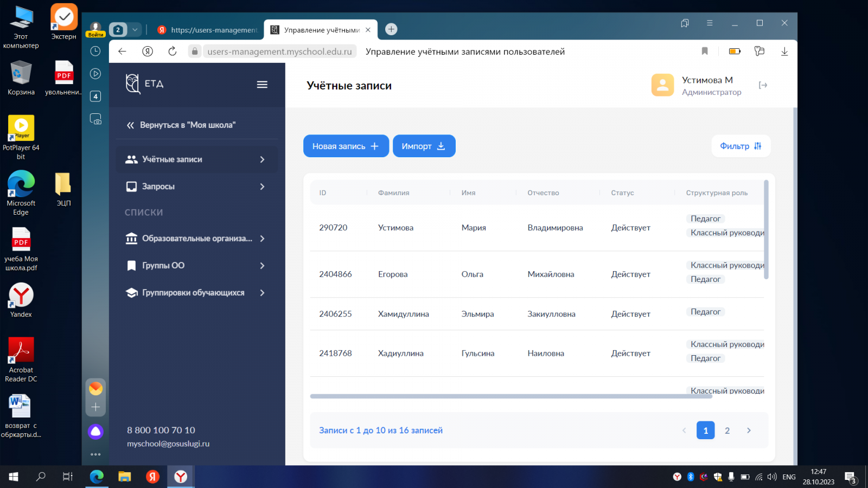Open browser downloads icon
Viewport: 868px width, 488px height.
(784, 52)
